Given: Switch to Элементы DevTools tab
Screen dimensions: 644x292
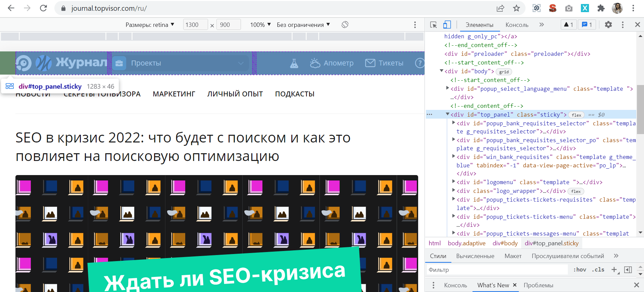Looking at the screenshot, I should coord(480,25).
